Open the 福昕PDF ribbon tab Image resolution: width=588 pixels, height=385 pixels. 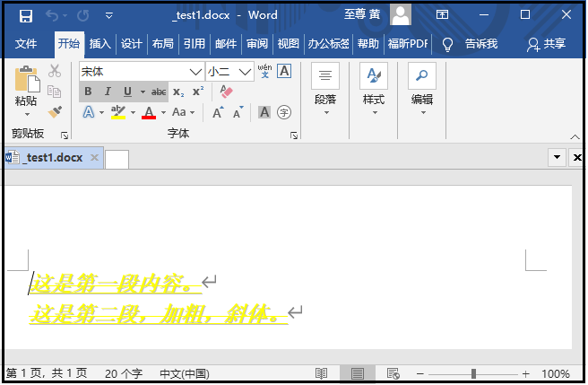[x=408, y=44]
